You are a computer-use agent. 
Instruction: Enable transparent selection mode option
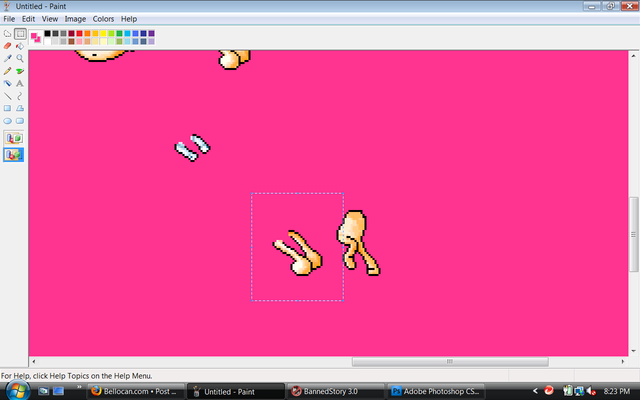click(x=13, y=155)
